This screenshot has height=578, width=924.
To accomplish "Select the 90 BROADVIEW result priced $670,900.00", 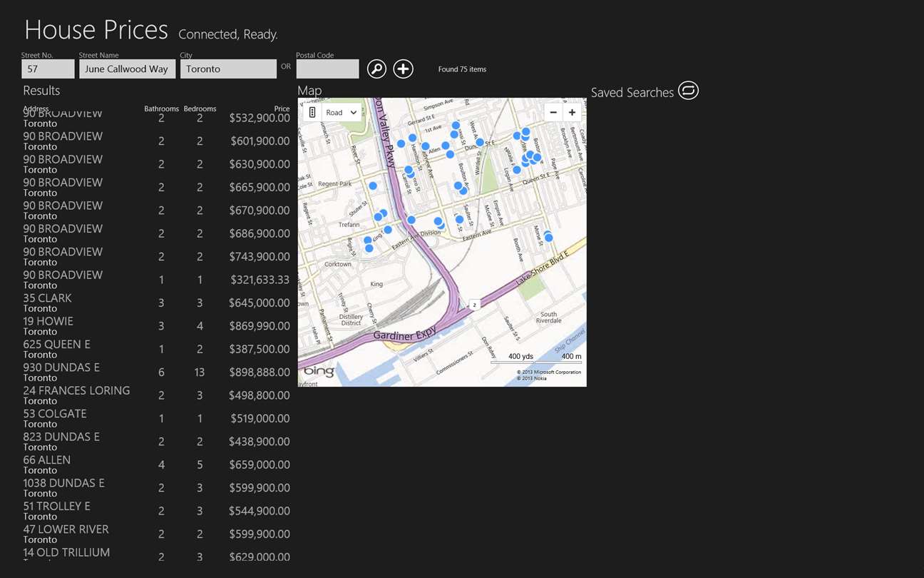I will (x=156, y=211).
